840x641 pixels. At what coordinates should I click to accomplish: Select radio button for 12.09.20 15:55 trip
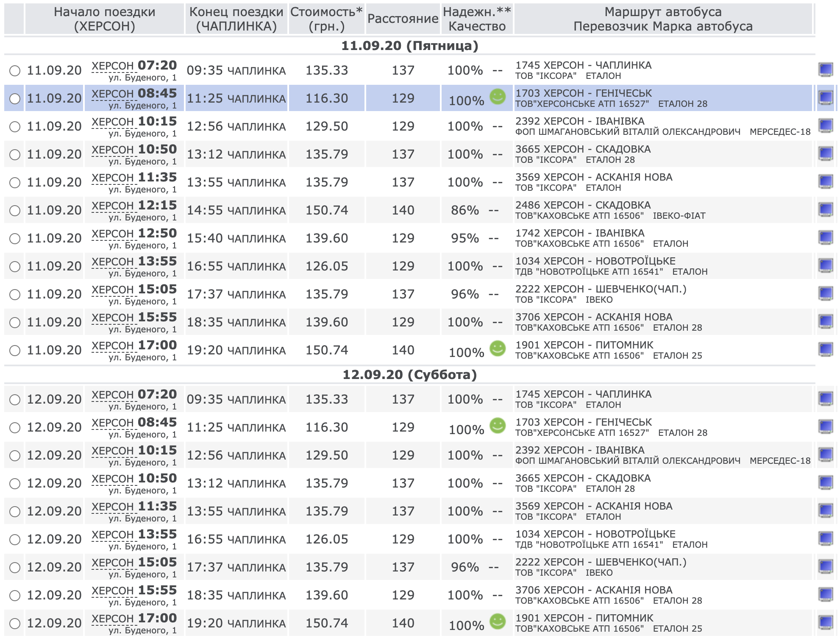coord(15,596)
